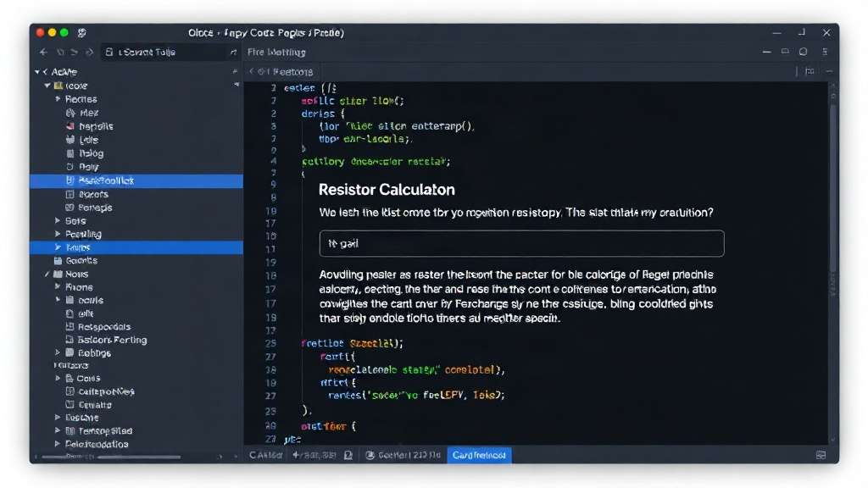Click the file icon of the hepsiils row

click(x=70, y=126)
